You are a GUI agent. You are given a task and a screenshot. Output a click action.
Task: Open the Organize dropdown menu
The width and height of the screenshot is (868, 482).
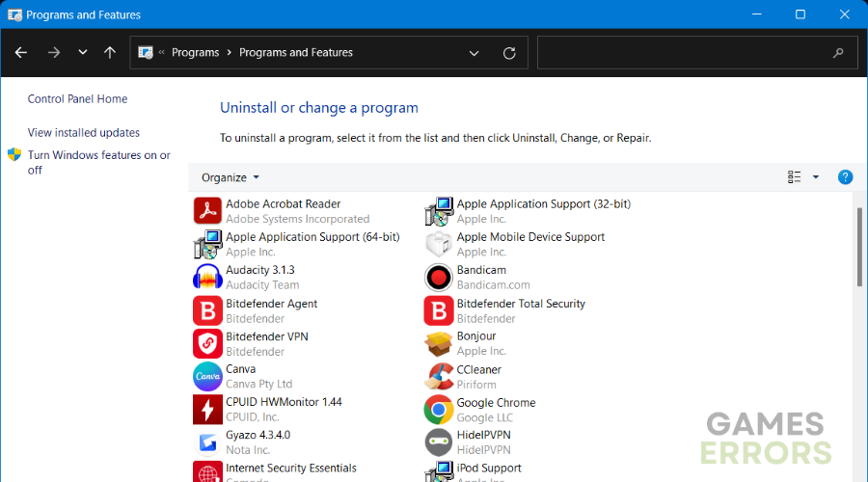pos(231,177)
